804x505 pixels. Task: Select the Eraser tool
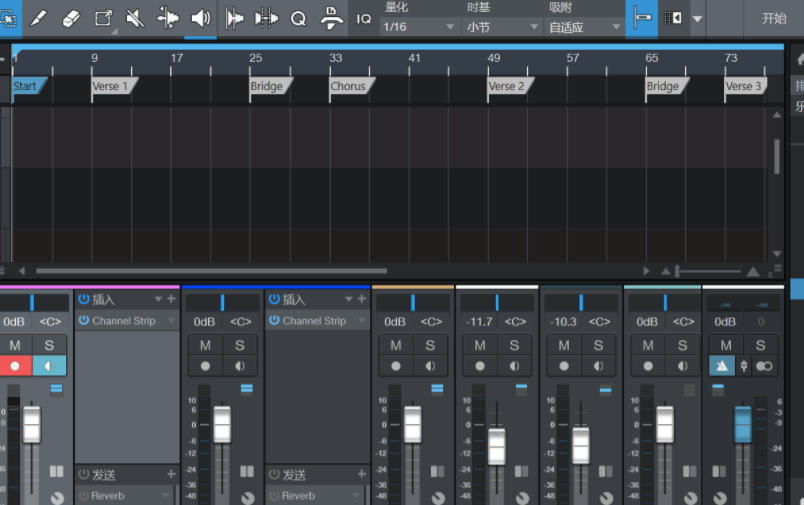pyautogui.click(x=71, y=18)
